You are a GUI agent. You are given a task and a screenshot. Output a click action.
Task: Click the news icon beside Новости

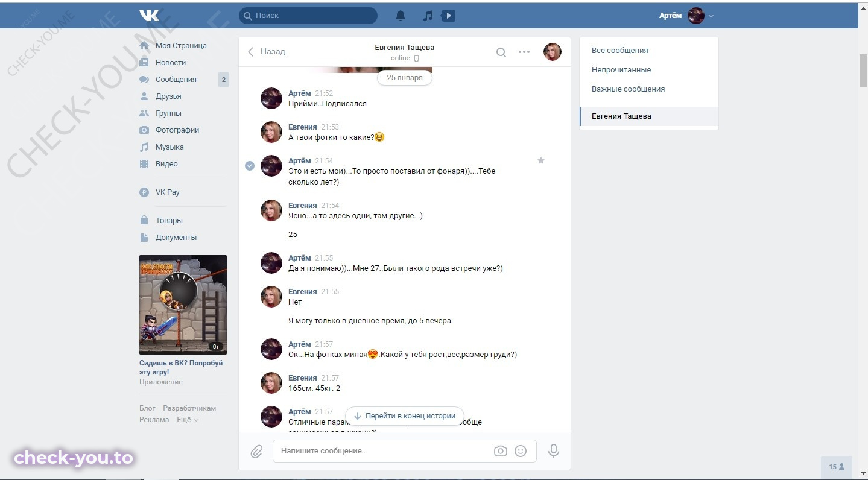point(144,62)
